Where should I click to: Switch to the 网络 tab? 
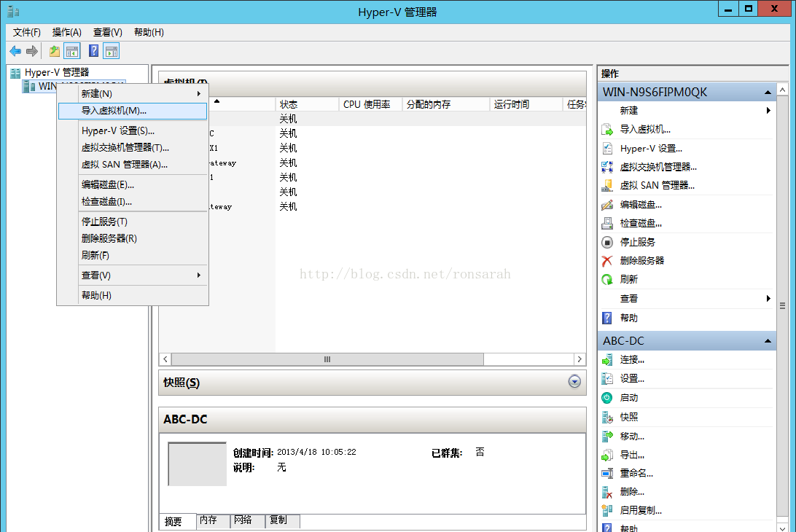coord(248,520)
